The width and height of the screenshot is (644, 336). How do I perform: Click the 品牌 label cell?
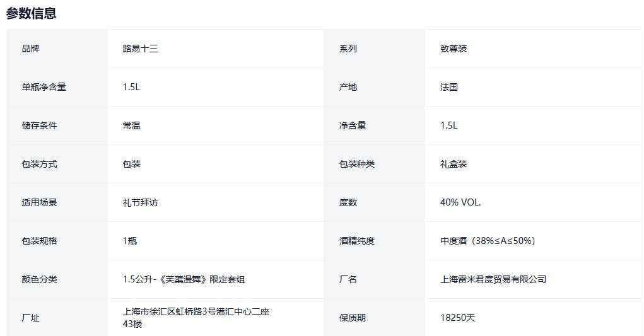click(30, 49)
